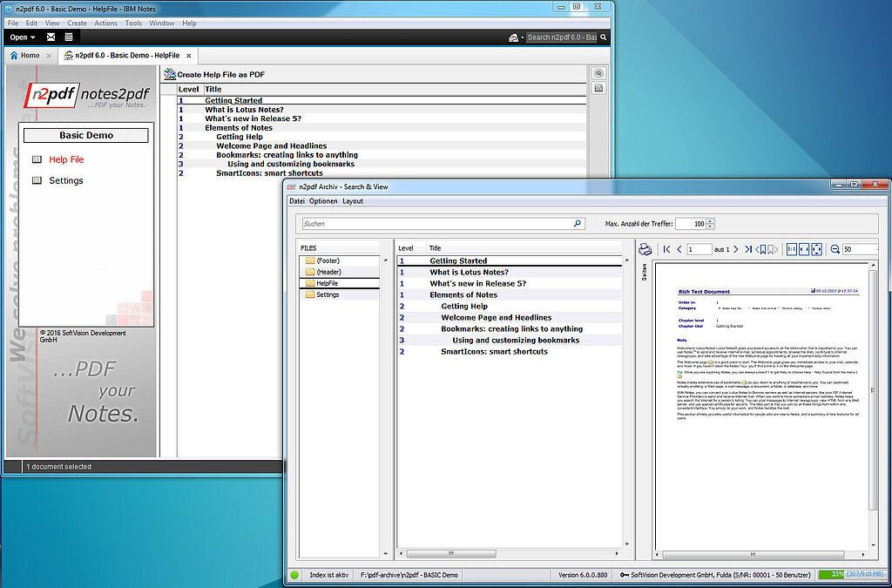Screen dimensions: 892x588
Task: Decrease Max. Anzahl der Treffer value
Action: click(x=710, y=226)
